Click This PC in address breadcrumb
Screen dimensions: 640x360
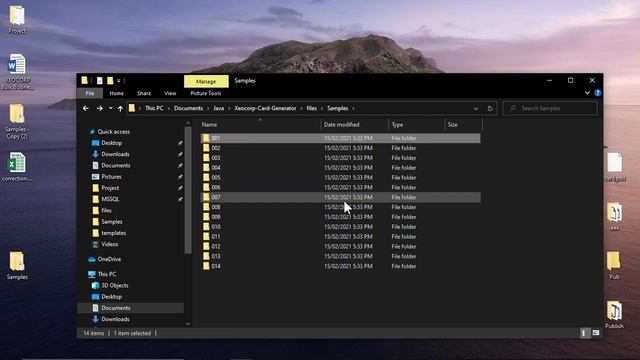point(154,108)
